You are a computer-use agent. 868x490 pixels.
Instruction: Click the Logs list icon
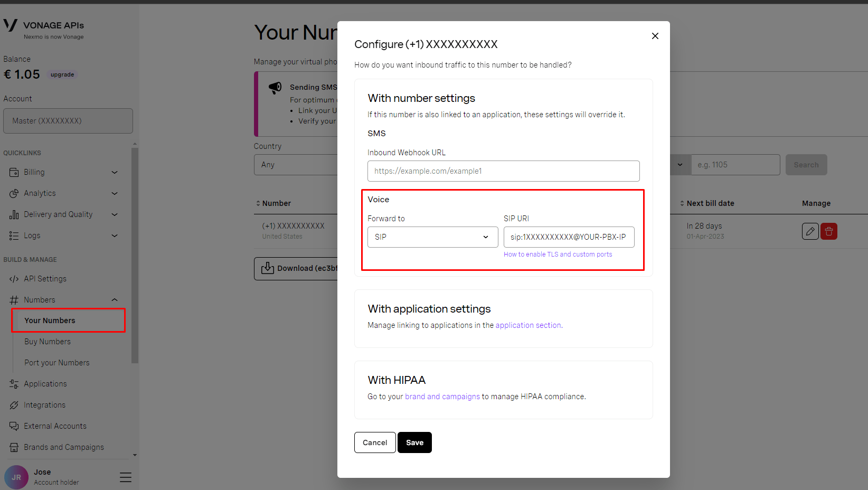[x=14, y=235]
